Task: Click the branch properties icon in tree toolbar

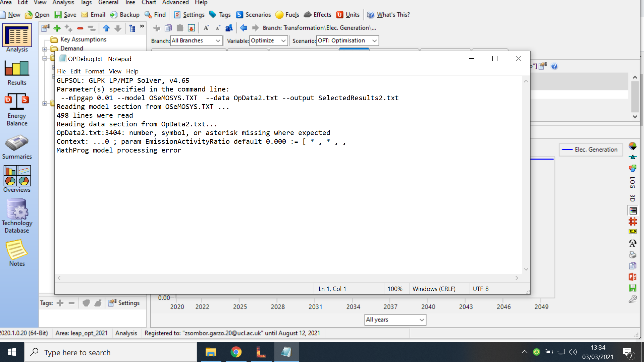Action: click(x=45, y=28)
